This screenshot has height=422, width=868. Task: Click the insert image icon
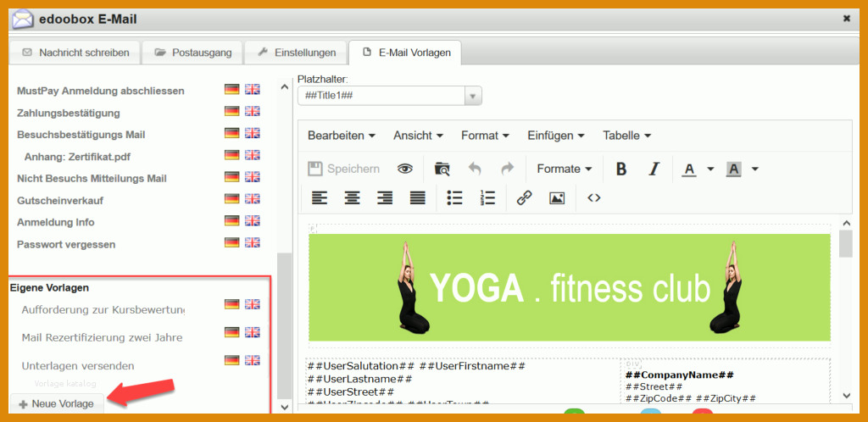point(557,198)
